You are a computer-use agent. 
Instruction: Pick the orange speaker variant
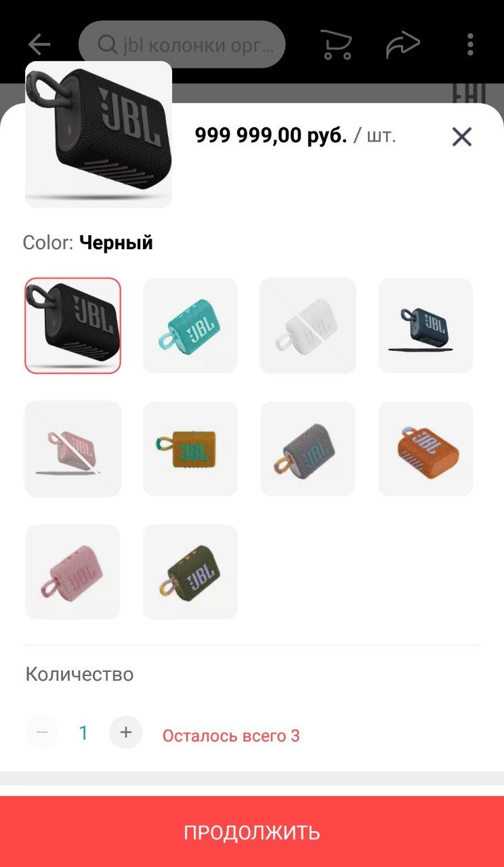[425, 448]
